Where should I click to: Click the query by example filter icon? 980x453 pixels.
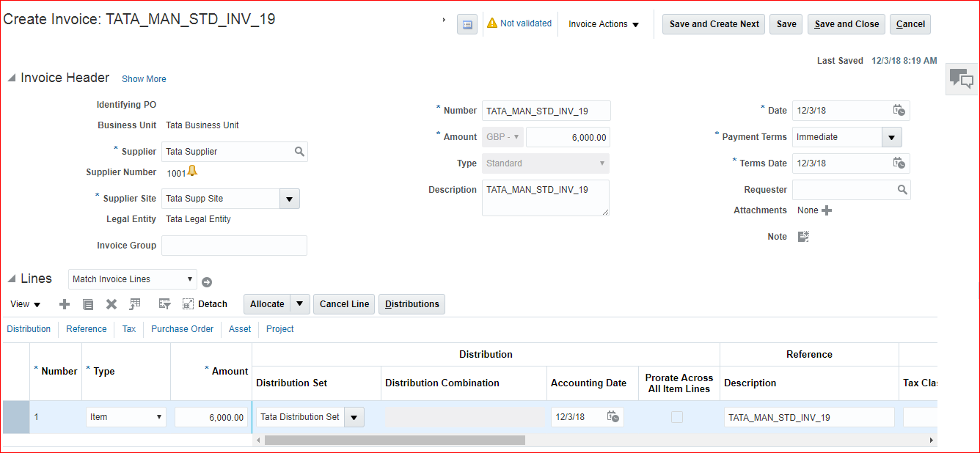[164, 304]
